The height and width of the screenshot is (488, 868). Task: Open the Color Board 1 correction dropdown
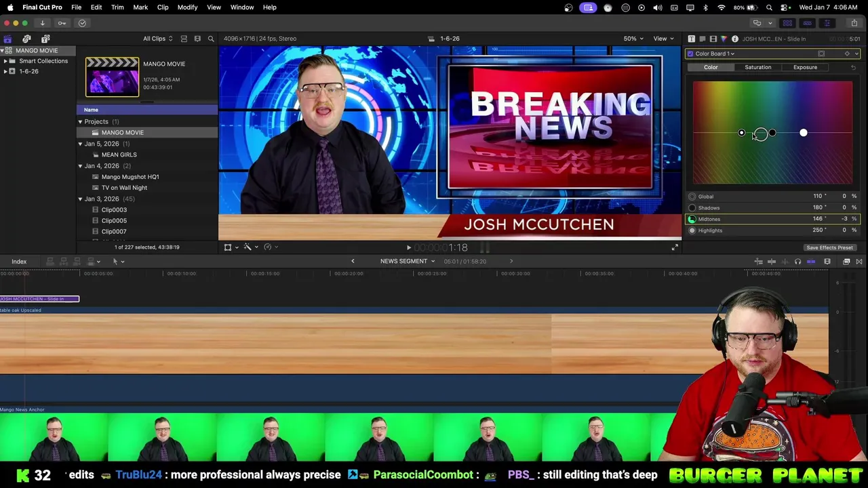(715, 54)
